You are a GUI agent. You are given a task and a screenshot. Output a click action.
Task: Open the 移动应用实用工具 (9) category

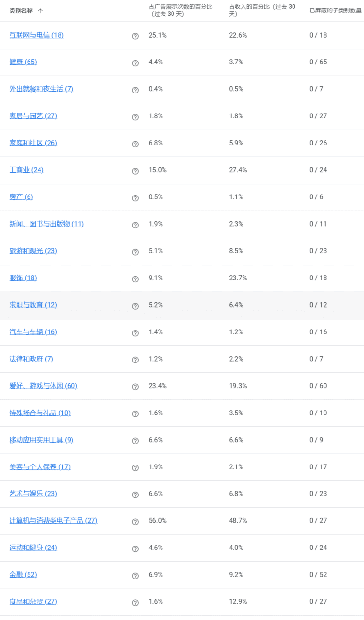[41, 440]
